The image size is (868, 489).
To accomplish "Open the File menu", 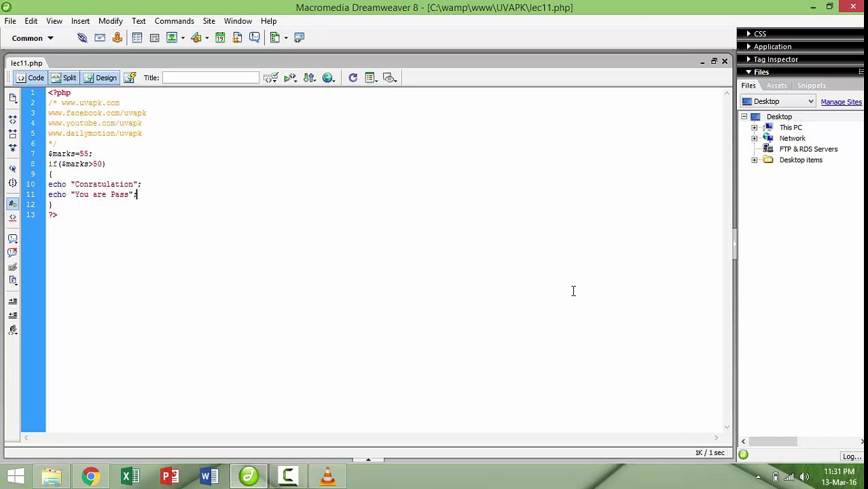I will (x=10, y=21).
